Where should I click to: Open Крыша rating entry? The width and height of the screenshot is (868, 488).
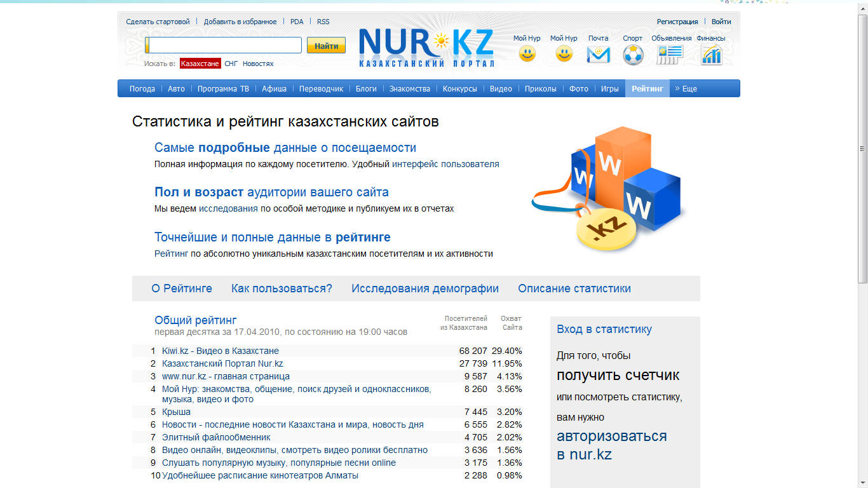coord(176,412)
